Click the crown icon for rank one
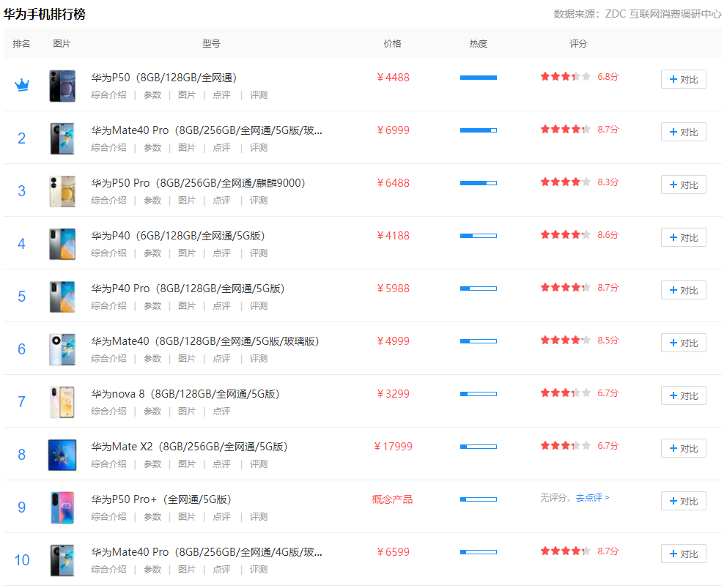The width and height of the screenshot is (727, 588). point(22,85)
